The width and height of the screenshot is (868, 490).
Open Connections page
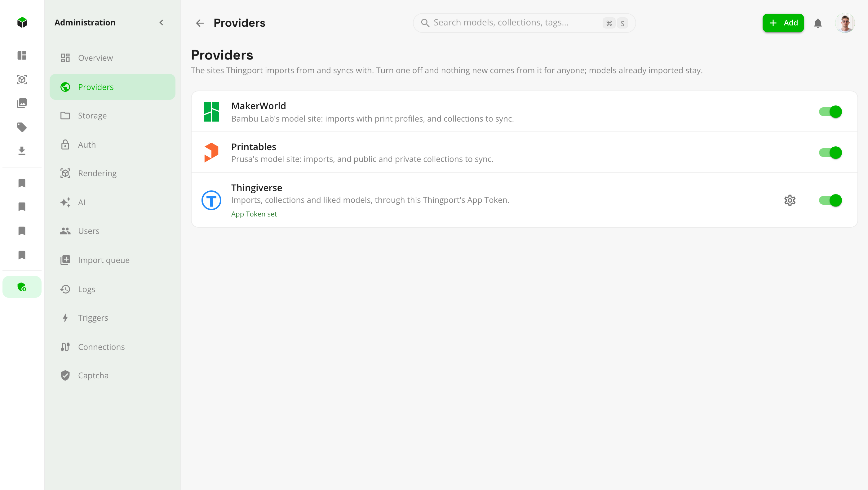tap(113, 347)
